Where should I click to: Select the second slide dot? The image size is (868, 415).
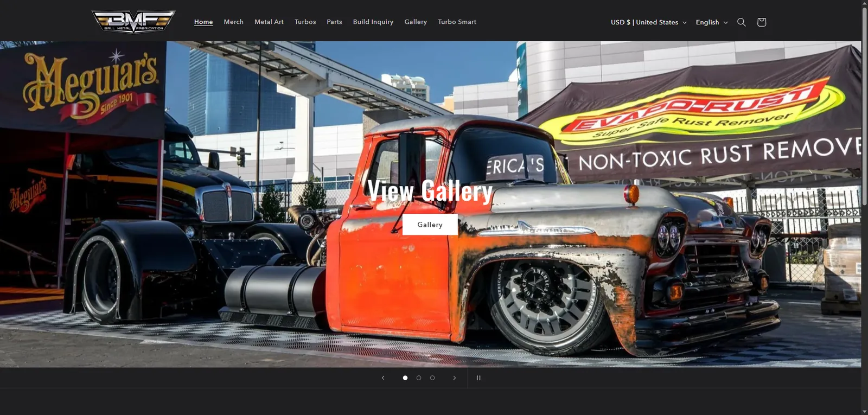(x=419, y=378)
